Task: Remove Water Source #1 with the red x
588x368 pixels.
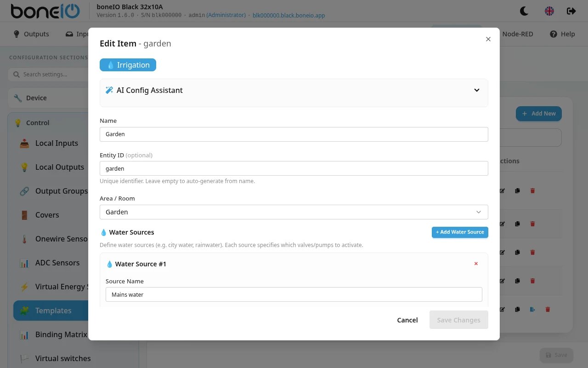Action: click(476, 264)
